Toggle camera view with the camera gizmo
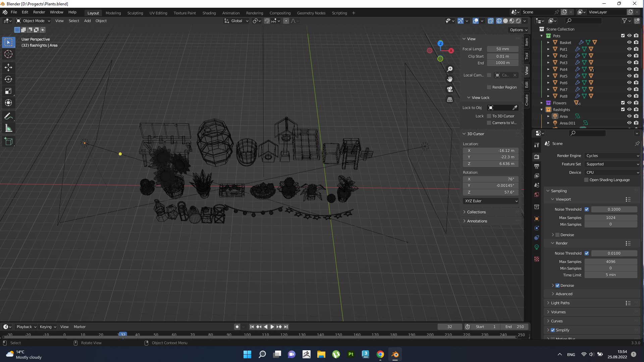Viewport: 644px width, 362px height. click(x=450, y=89)
